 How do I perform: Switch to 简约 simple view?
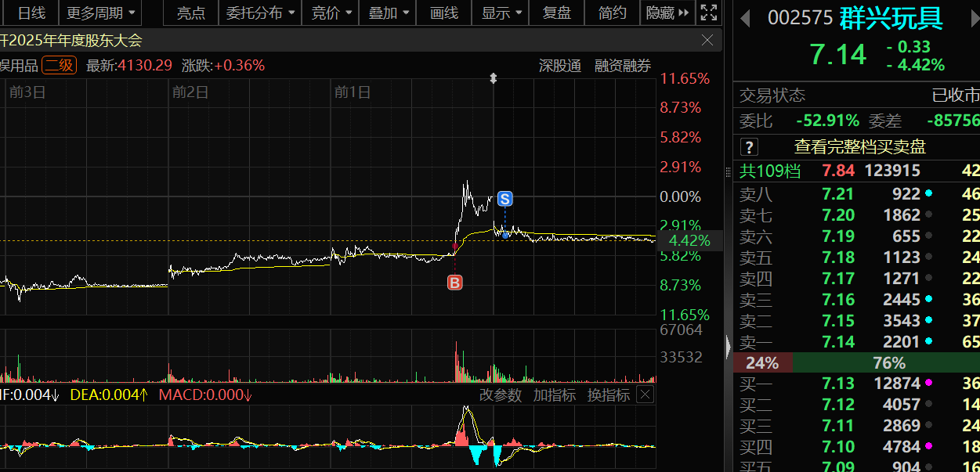pos(613,13)
